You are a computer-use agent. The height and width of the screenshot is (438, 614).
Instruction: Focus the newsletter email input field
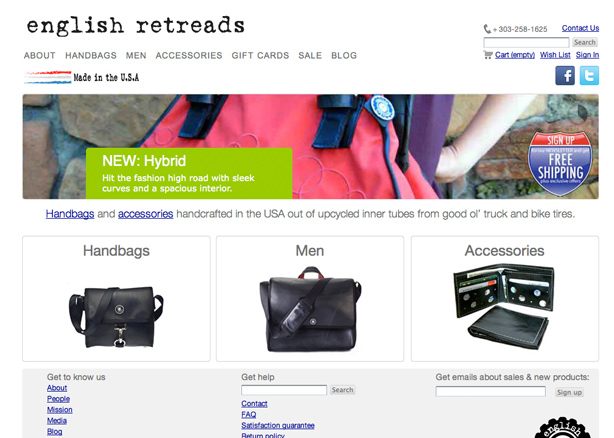[x=491, y=391]
